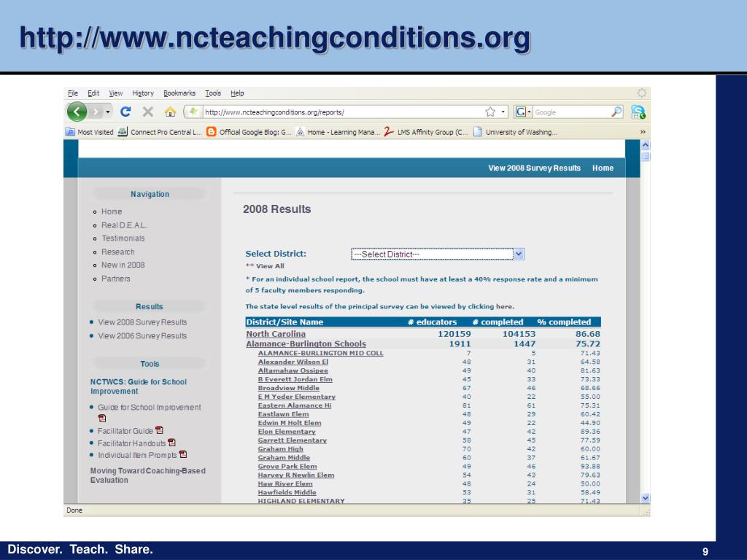Screen dimensions: 747x560
Task: Open the View menu
Action: 116,93
